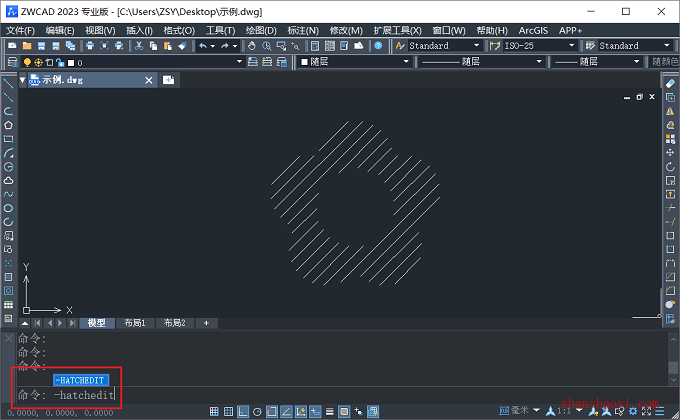
Task: Click the Redo arrow icon
Action: (225, 46)
